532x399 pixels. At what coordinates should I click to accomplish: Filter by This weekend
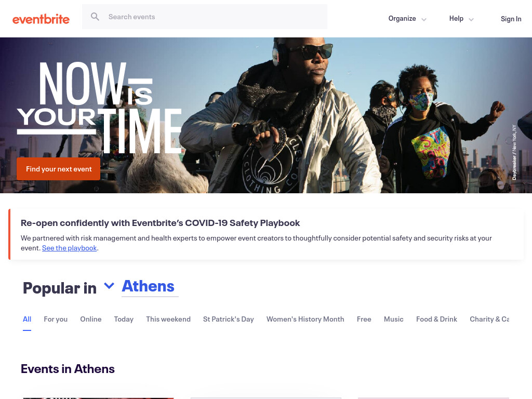point(168,320)
